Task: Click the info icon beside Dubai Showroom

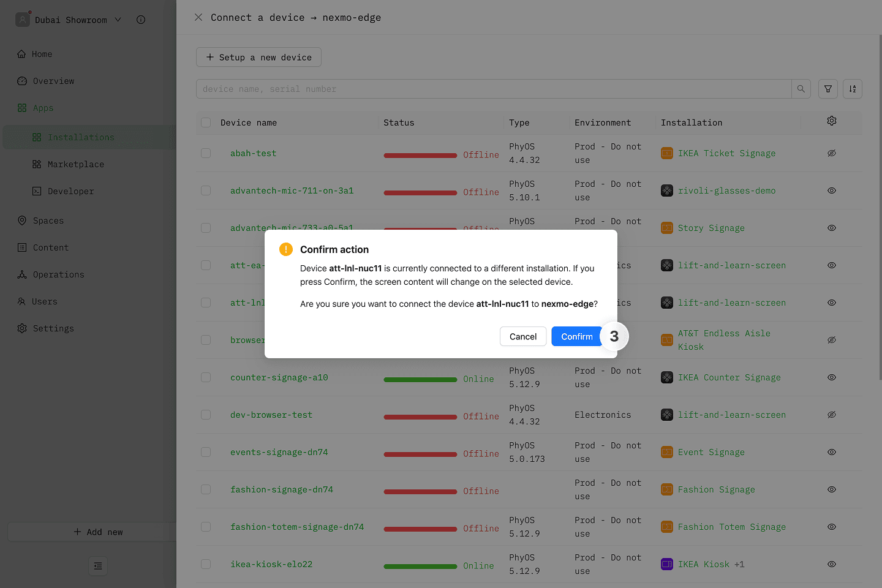Action: (141, 20)
